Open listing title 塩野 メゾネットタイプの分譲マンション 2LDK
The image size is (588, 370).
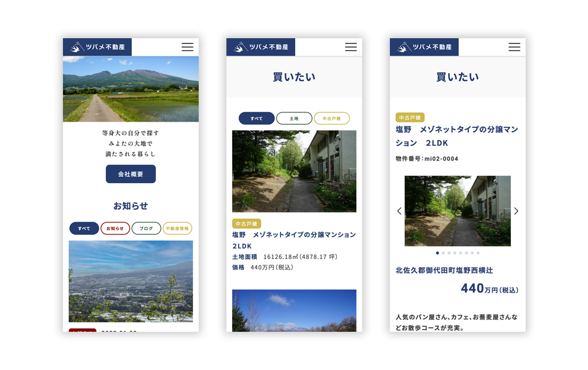tap(294, 240)
